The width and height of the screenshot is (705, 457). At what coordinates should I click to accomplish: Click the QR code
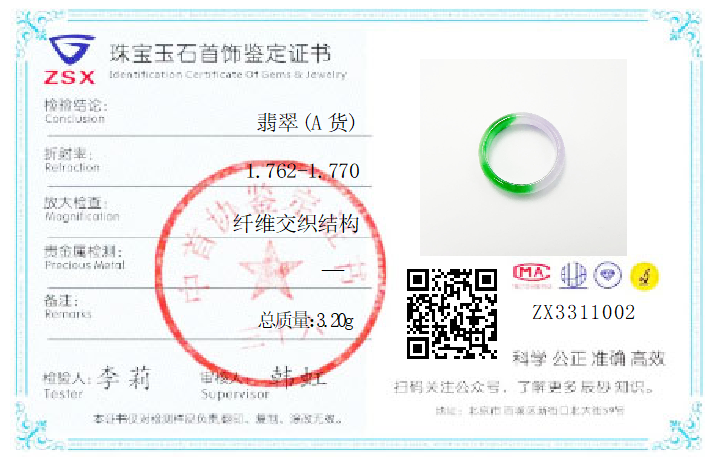tap(452, 314)
